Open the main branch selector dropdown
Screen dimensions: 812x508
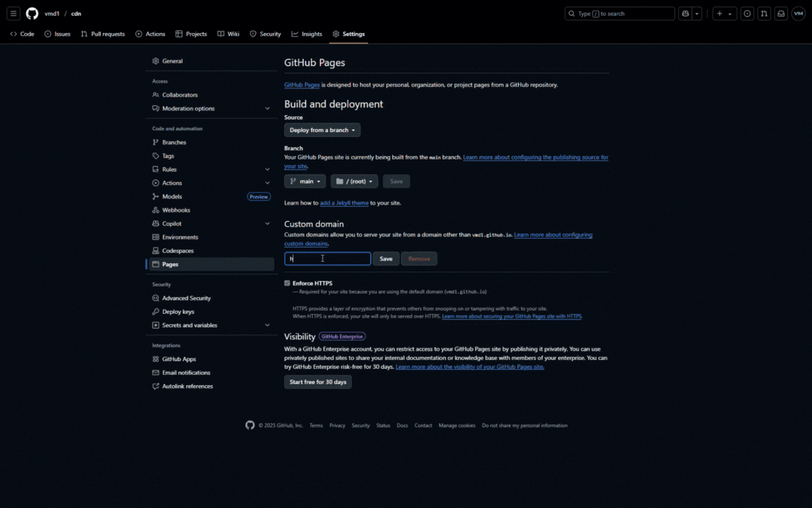pos(304,181)
